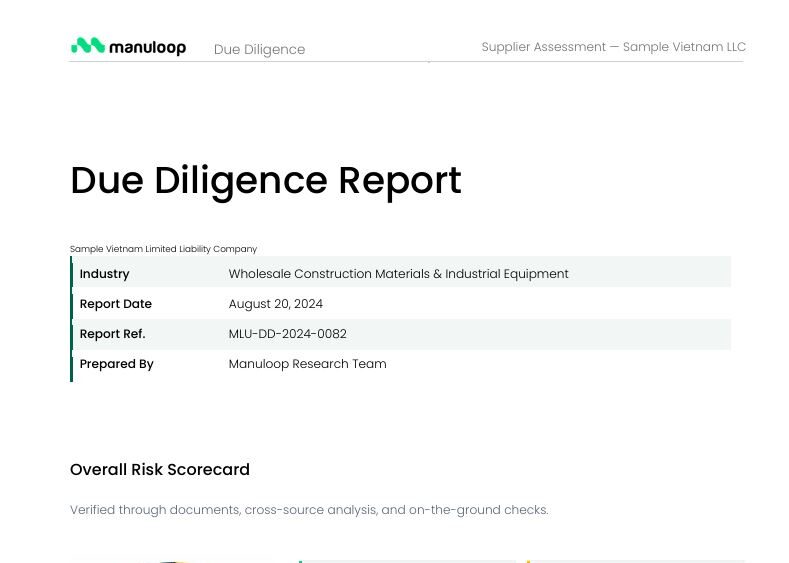Screen dimensions: 789x563
Task: Select the 'Verified through documents' subtitle sentence
Action: [x=309, y=510]
